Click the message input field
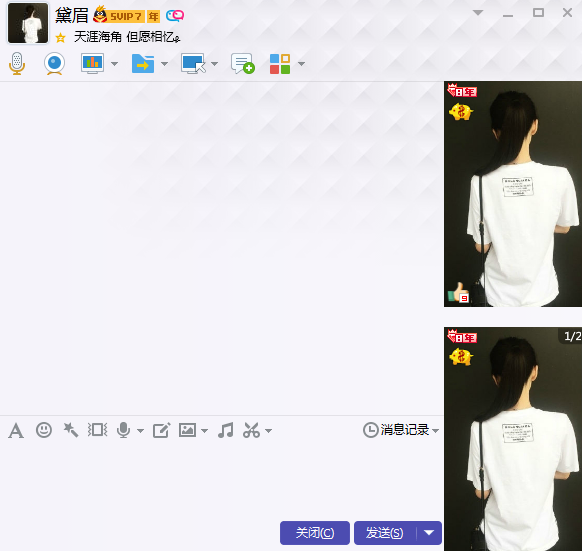Image resolution: width=582 pixels, height=551 pixels. coord(222,481)
